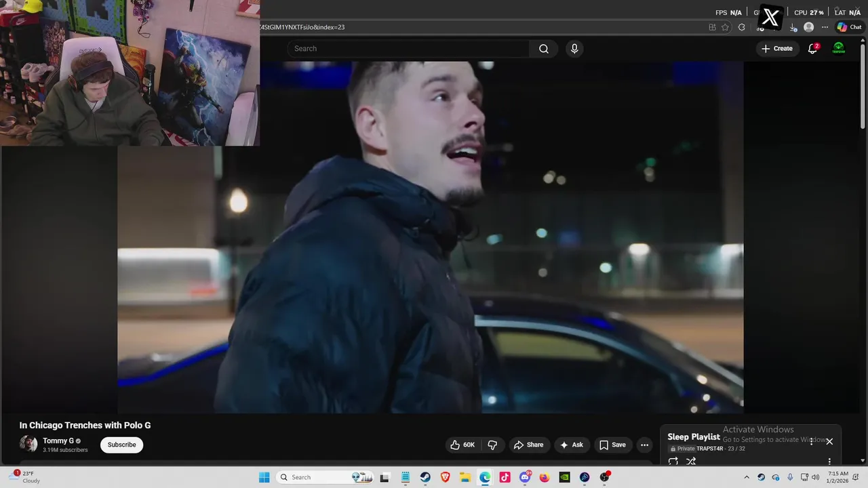868x488 pixels.
Task: Open the Create menu on YouTube
Action: (x=777, y=49)
